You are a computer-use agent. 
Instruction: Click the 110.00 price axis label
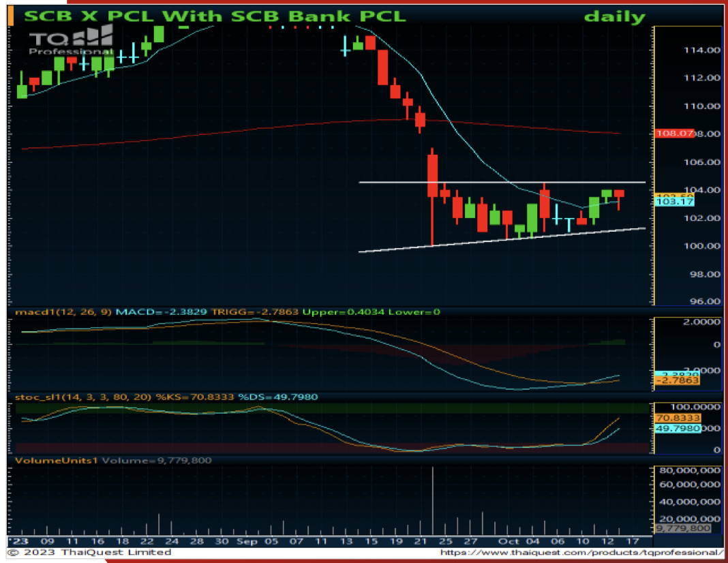(x=702, y=106)
